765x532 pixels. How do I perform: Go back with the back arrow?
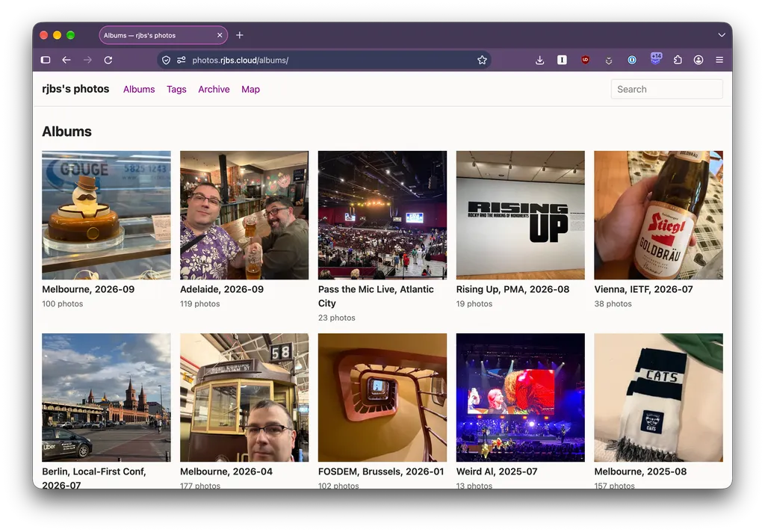click(x=66, y=60)
